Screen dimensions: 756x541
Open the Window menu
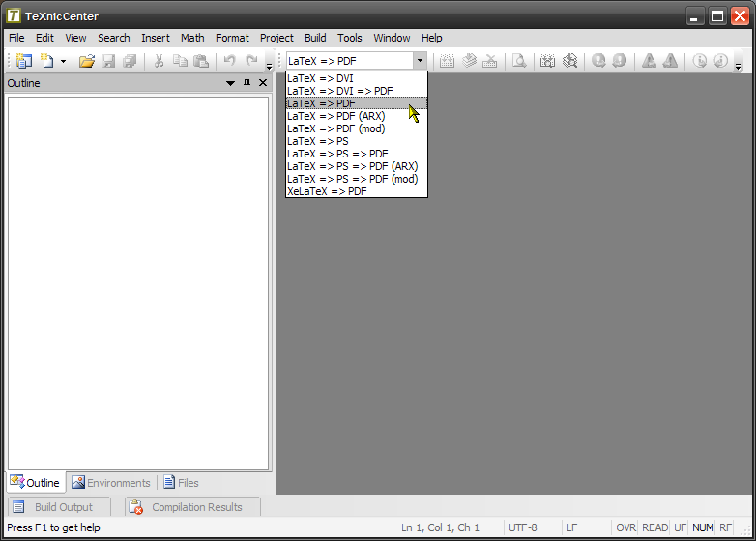(392, 38)
